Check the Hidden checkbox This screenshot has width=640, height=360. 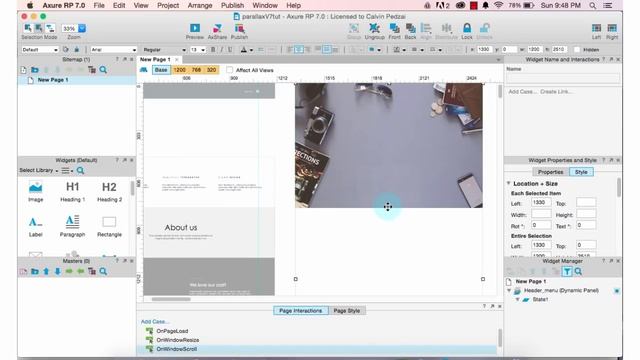pos(576,49)
